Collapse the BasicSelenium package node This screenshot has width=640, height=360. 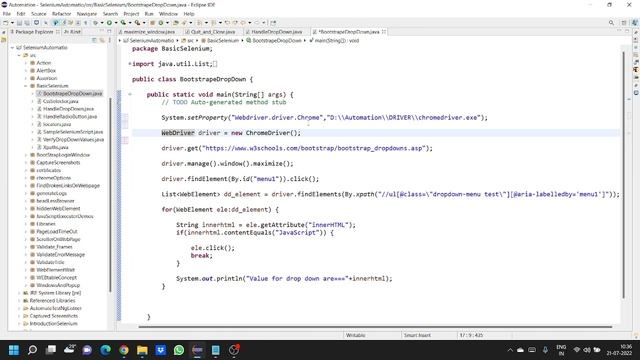tap(25, 86)
